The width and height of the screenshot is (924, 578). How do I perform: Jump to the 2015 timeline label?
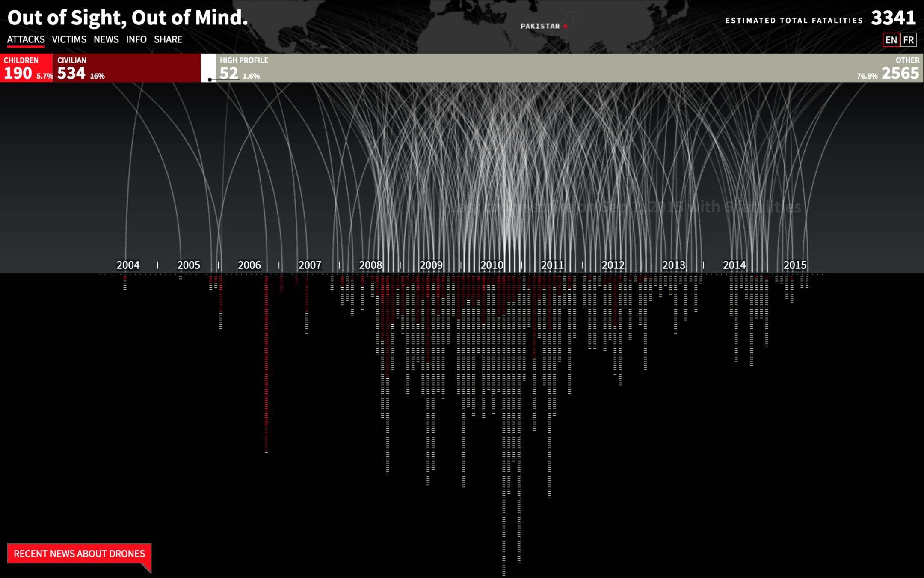coord(794,265)
